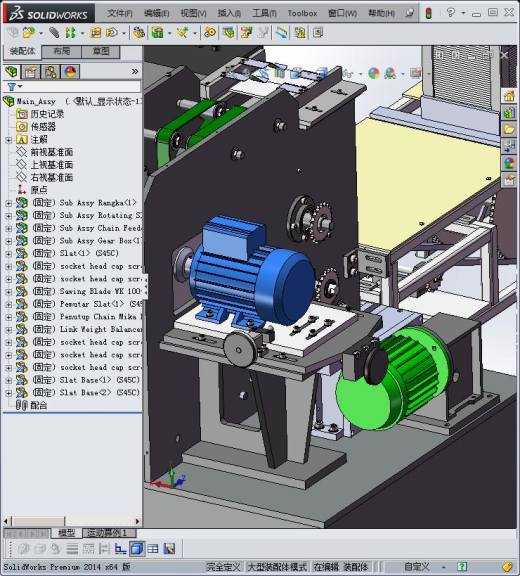
Task: Toggle the rightmost colored icon in bottom toolbar
Action: click(169, 549)
